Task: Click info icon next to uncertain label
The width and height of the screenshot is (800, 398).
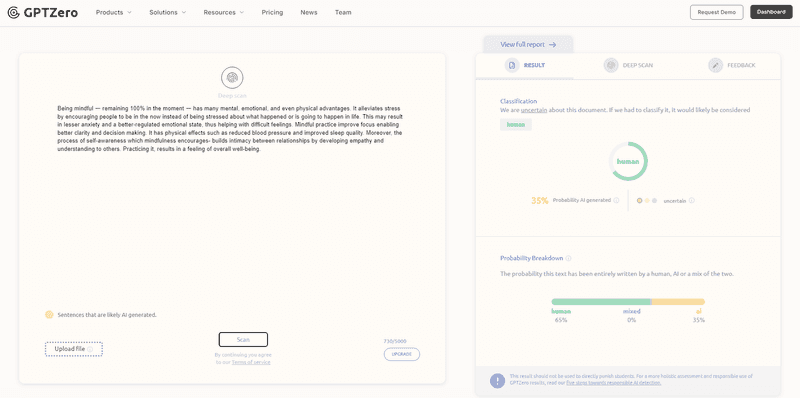Action: (x=692, y=201)
